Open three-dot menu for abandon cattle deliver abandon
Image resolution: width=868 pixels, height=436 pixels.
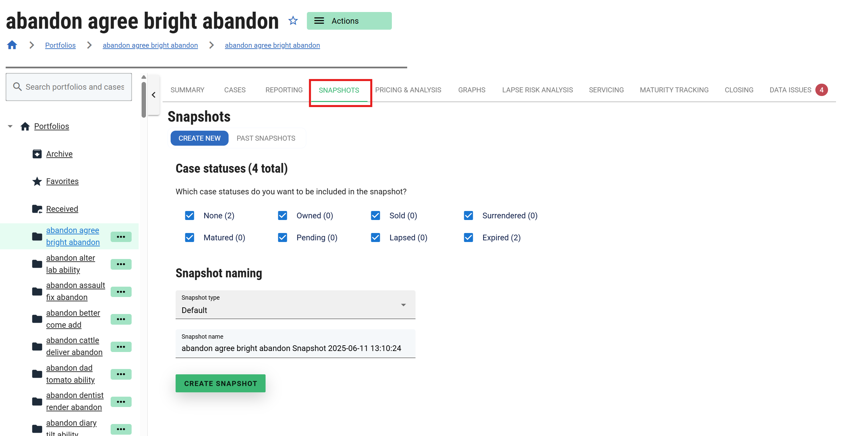121,346
